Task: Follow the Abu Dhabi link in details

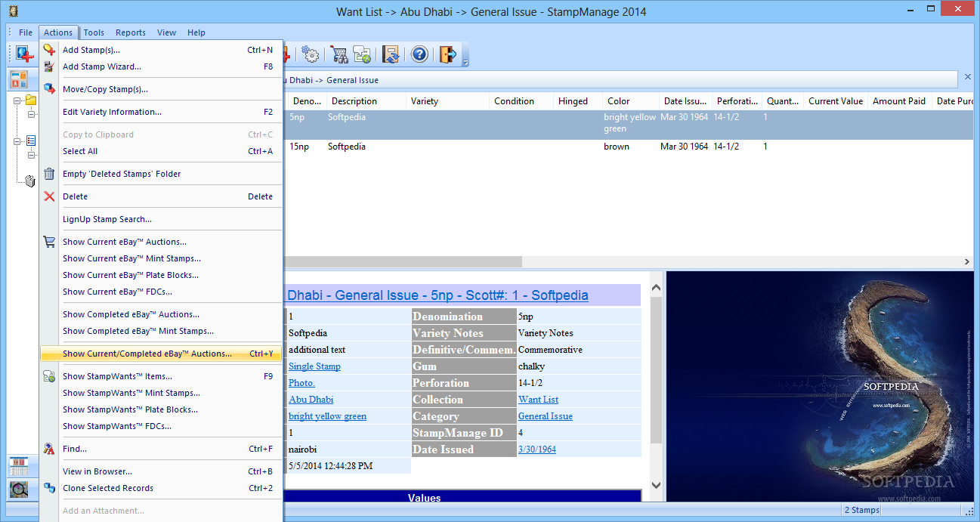Action: pyautogui.click(x=311, y=400)
